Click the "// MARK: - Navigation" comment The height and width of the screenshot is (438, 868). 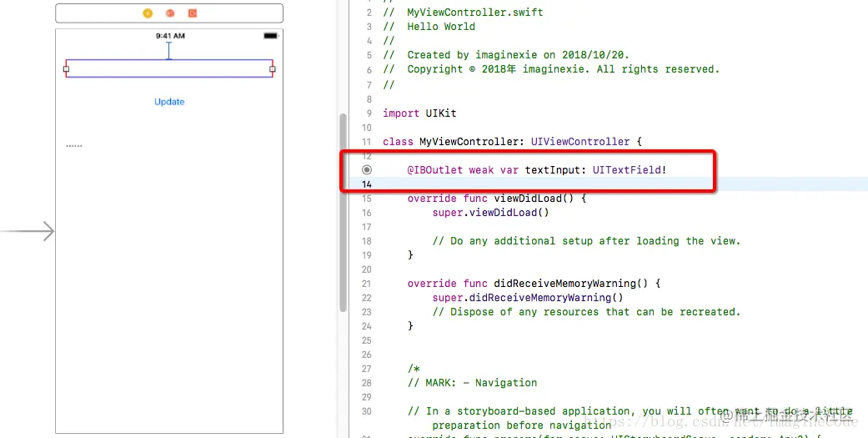[x=472, y=383]
